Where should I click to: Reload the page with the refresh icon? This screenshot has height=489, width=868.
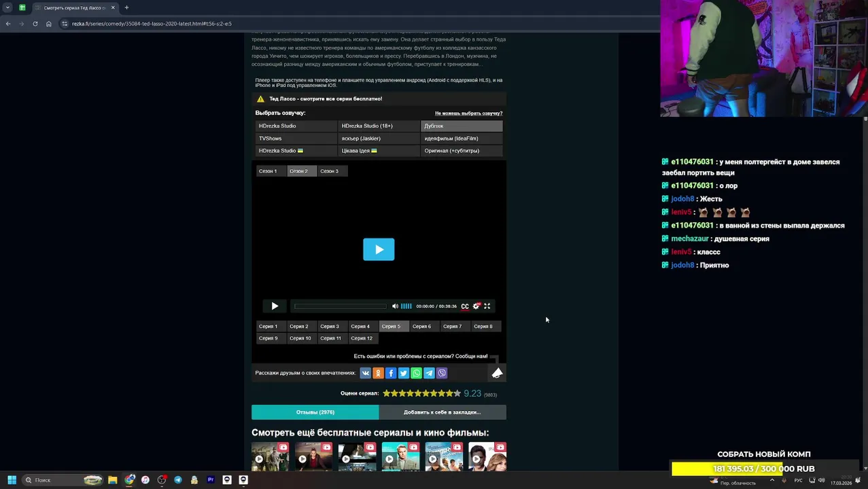tap(35, 24)
